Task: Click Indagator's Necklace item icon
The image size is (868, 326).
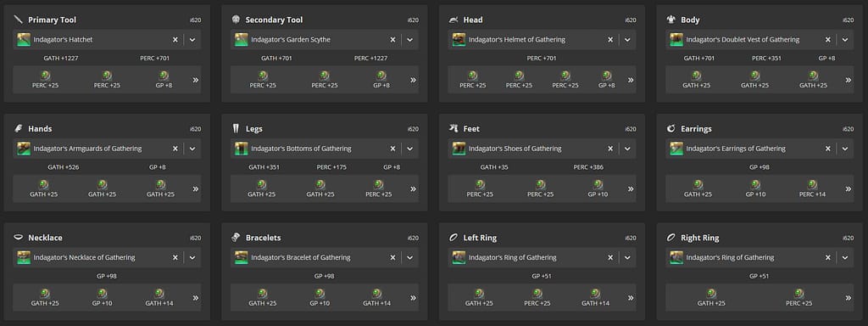Action: 24,258
